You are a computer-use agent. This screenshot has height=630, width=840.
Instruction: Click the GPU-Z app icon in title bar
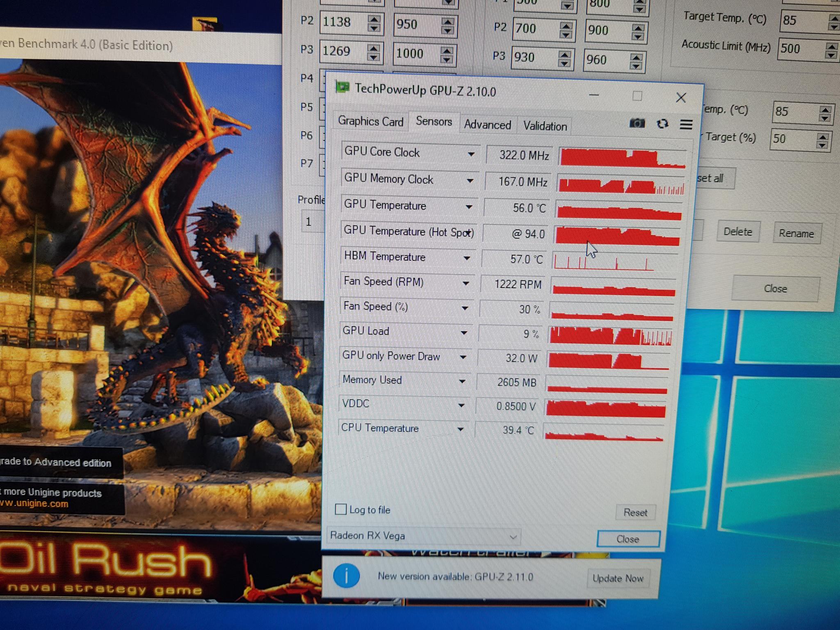click(x=342, y=87)
